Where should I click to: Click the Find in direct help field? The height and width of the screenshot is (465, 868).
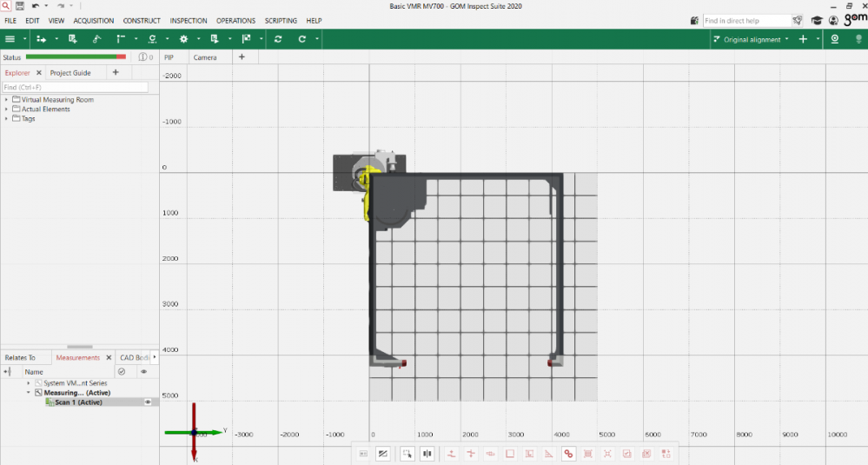pyautogui.click(x=746, y=21)
